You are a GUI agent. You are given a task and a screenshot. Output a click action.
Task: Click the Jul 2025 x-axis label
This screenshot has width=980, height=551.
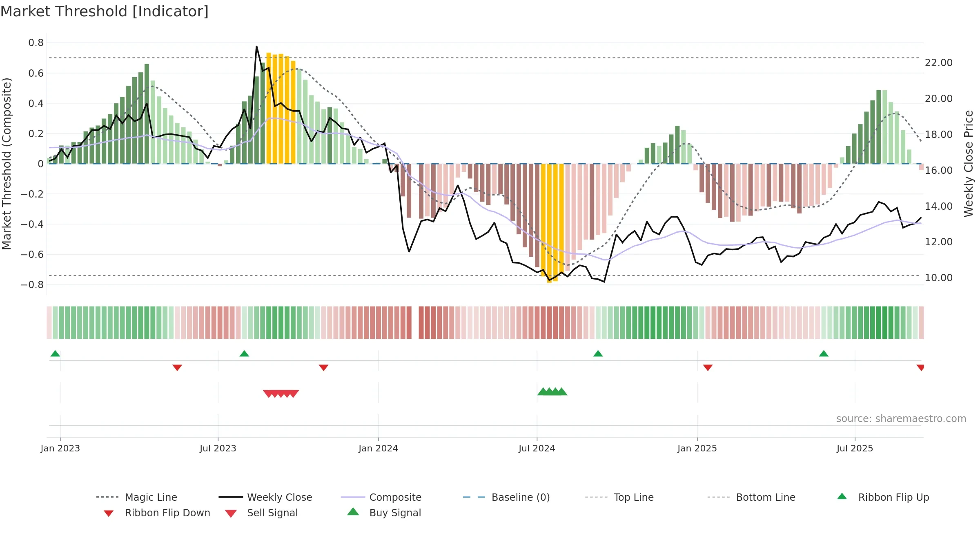pos(855,448)
